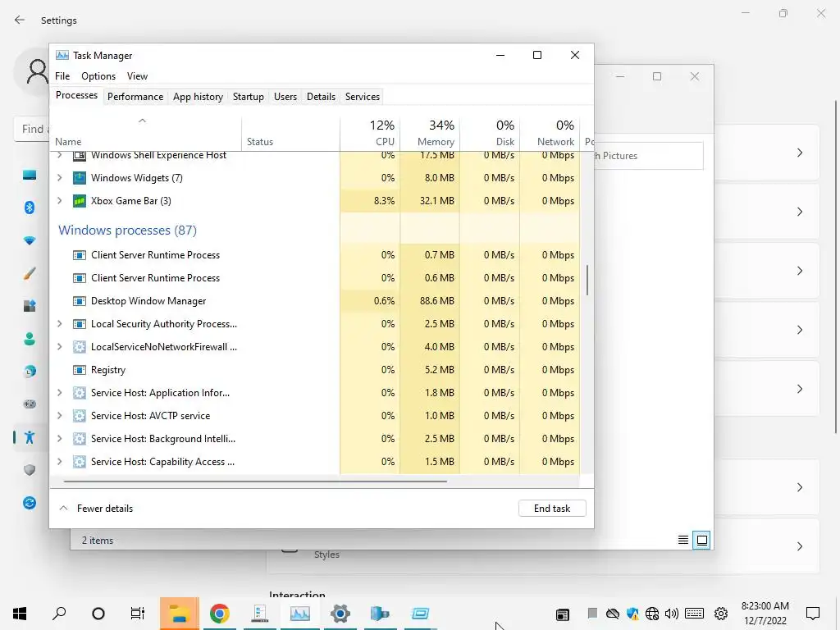Open Bluetooth & devices icon in Settings sidebar
840x630 pixels.
coord(30,208)
